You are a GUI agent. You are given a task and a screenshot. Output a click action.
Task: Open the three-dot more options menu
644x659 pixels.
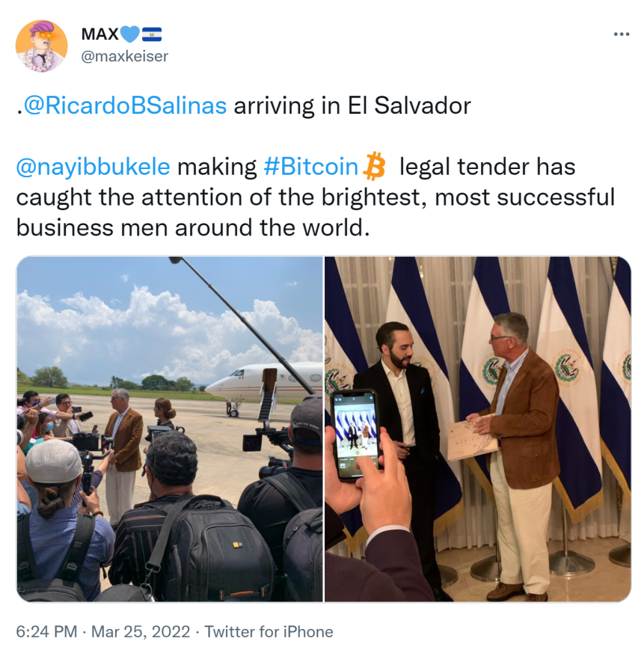[622, 34]
